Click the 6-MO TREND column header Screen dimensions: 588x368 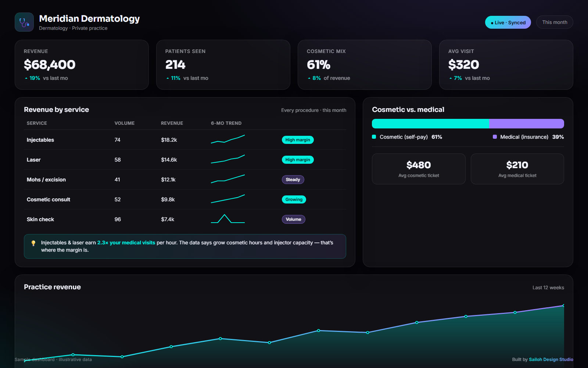[x=226, y=123]
